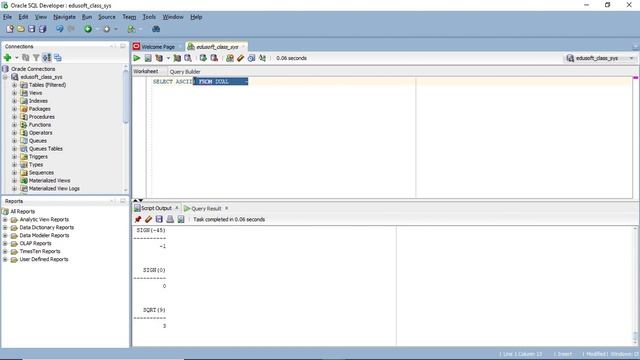Viewport: 640px width, 360px height.
Task: Click the Connections panel vertical scrollbar
Action: click(x=125, y=128)
